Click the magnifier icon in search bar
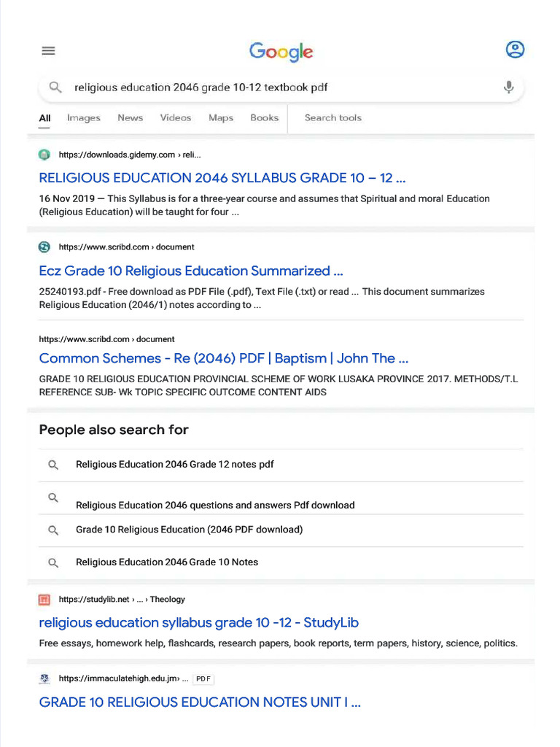 tap(55, 88)
